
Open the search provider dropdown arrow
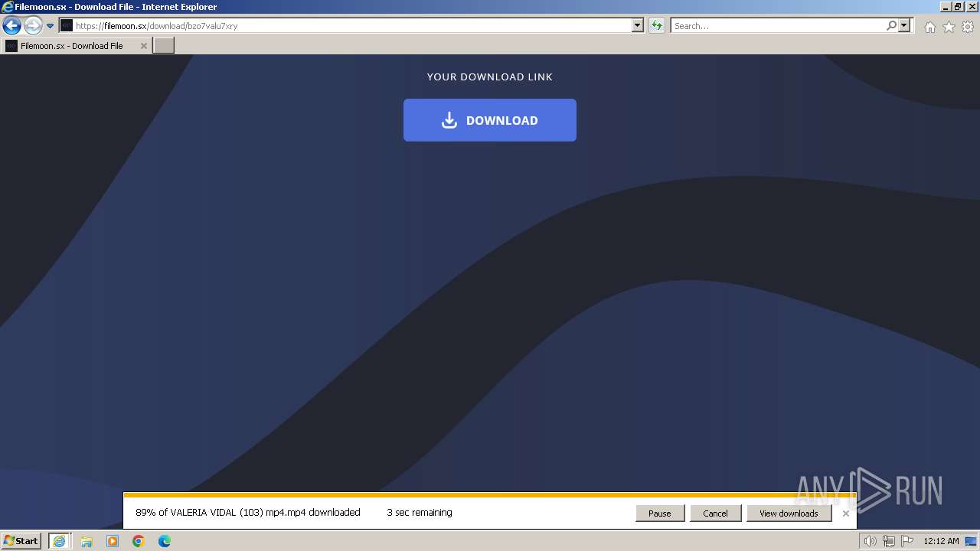pos(904,26)
